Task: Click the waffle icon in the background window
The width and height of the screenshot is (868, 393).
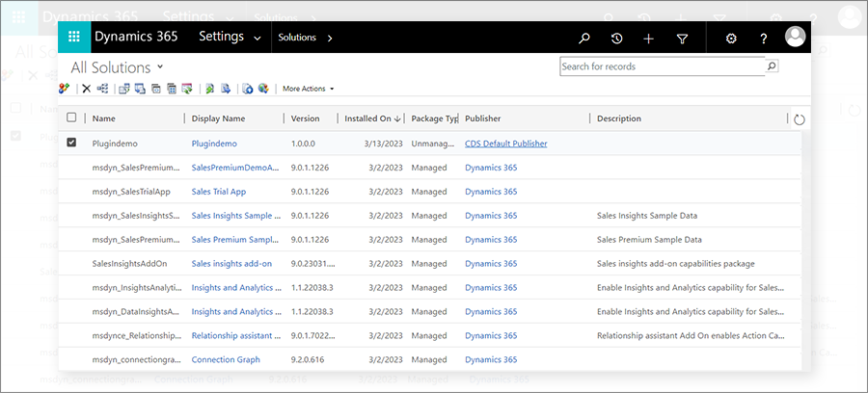Action: tap(18, 16)
